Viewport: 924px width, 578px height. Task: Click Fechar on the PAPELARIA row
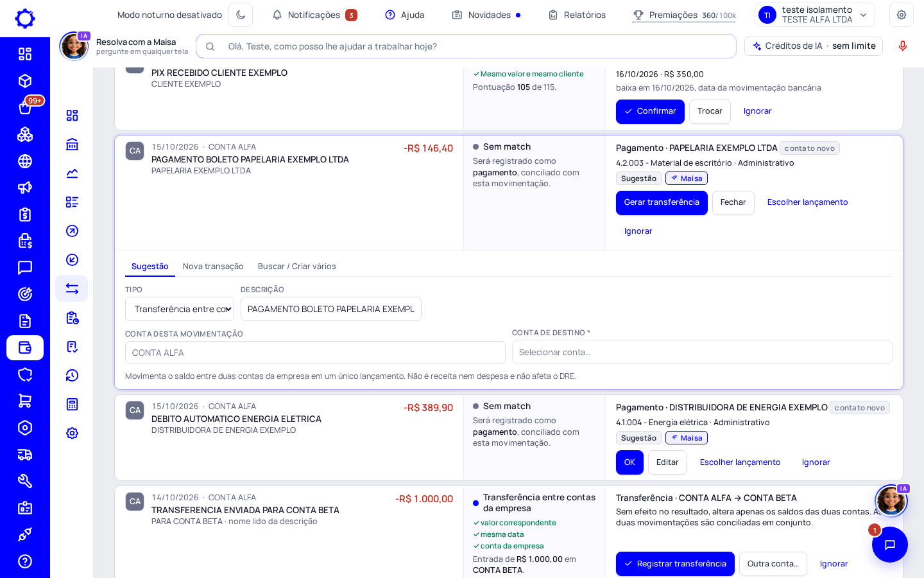tap(733, 202)
